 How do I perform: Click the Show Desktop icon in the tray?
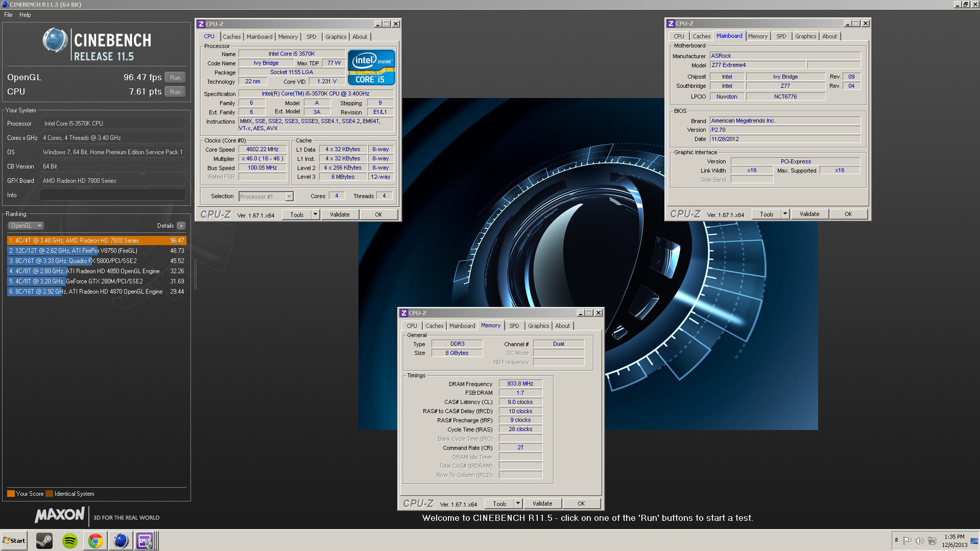[x=974, y=541]
